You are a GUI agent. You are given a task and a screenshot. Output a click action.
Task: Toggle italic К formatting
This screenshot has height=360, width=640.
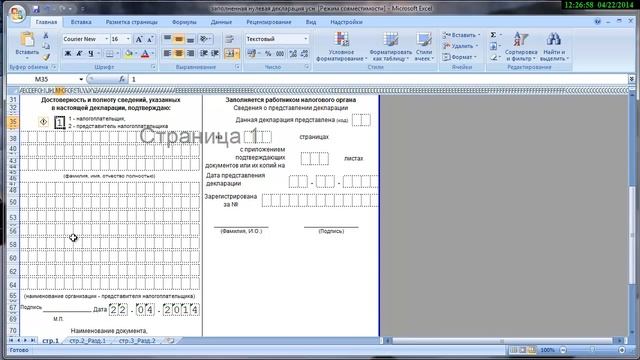(80, 54)
